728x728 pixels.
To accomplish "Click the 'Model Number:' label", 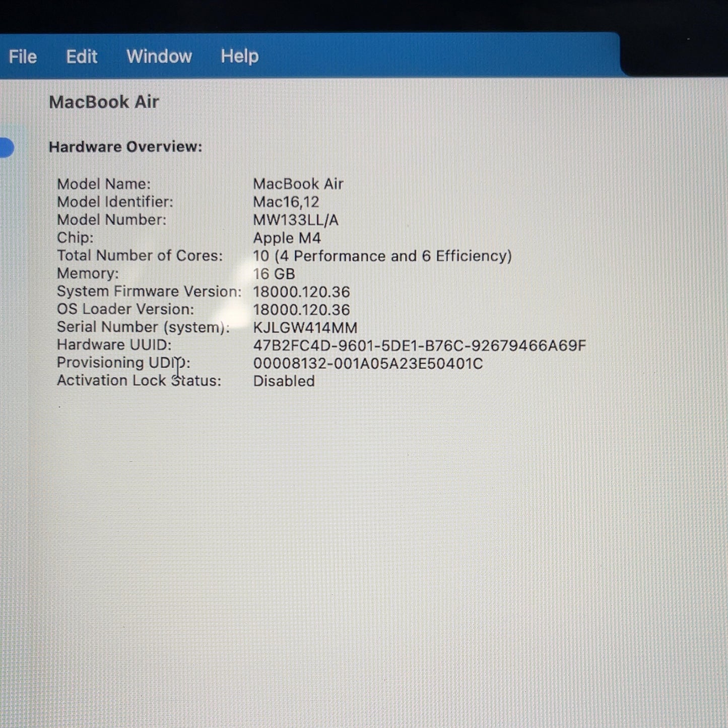I will [111, 220].
